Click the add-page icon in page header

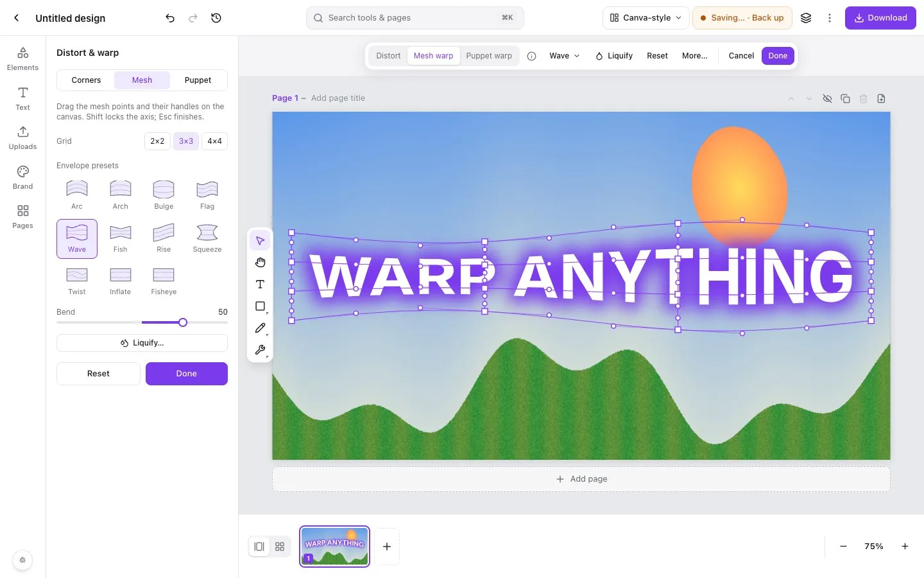881,98
